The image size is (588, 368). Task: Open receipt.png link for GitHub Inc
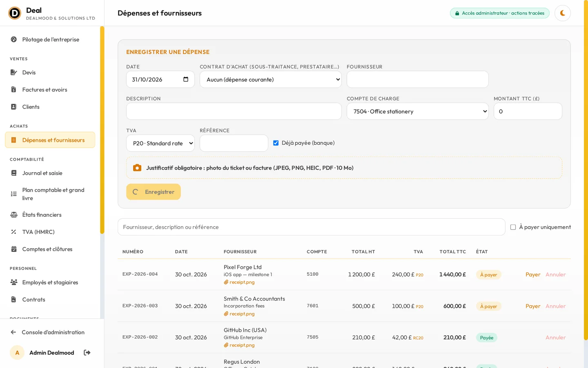(x=239, y=345)
